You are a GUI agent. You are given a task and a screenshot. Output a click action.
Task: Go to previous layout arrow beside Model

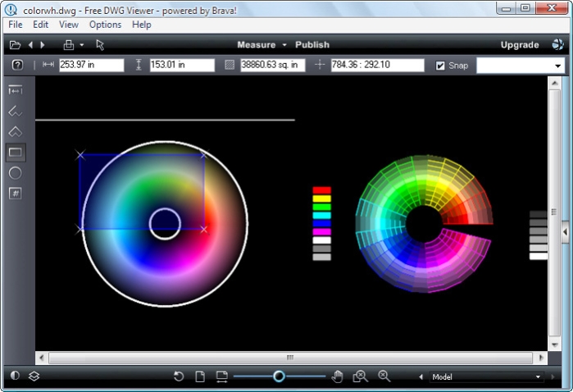coord(421,376)
